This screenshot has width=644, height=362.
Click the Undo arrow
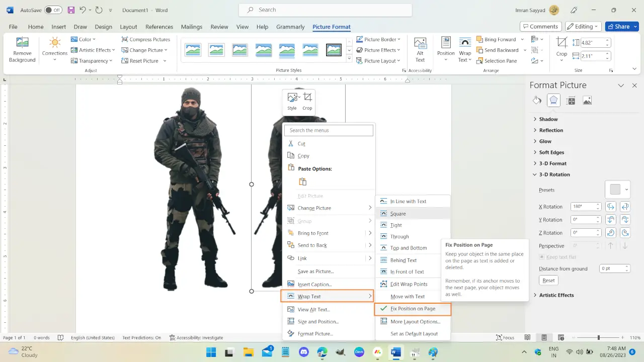(83, 10)
